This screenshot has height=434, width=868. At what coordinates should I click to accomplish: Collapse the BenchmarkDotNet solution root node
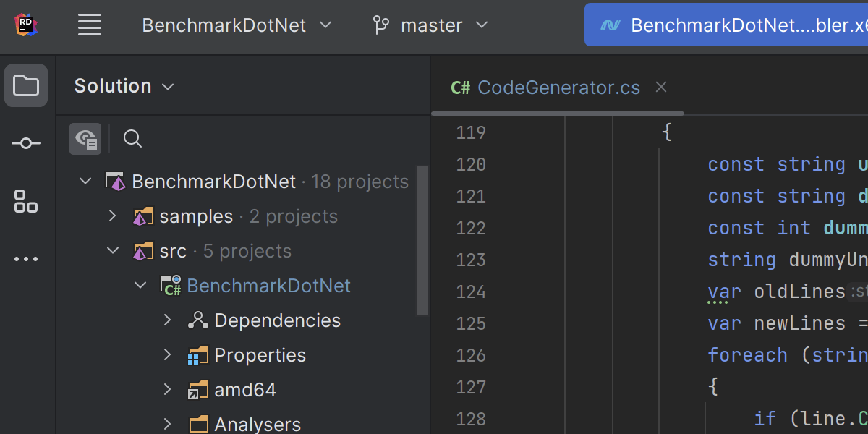point(85,182)
